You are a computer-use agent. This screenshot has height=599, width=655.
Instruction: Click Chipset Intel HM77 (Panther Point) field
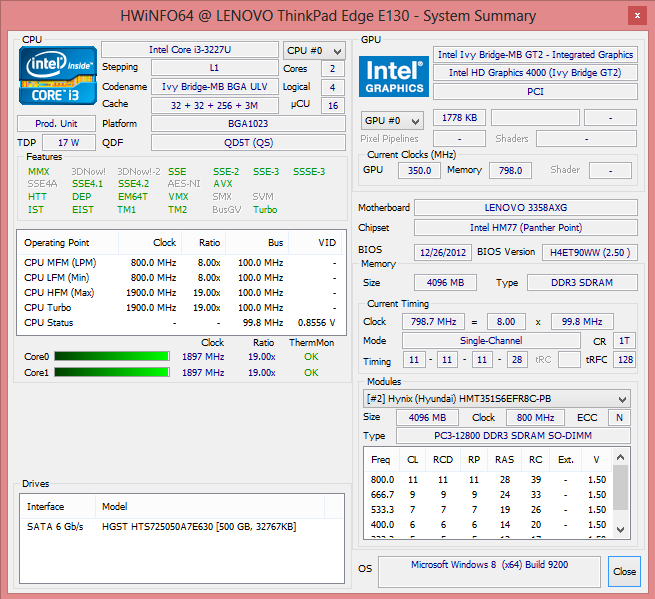pos(526,228)
